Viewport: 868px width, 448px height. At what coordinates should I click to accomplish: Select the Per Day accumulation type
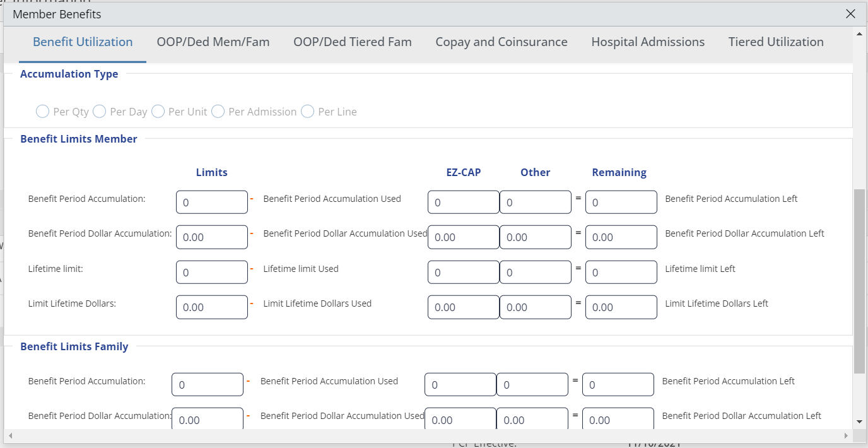point(99,112)
